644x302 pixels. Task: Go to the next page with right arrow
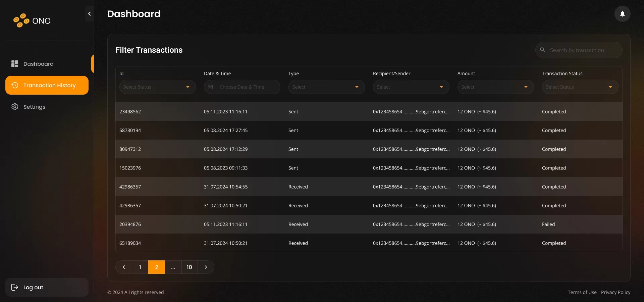(206, 267)
